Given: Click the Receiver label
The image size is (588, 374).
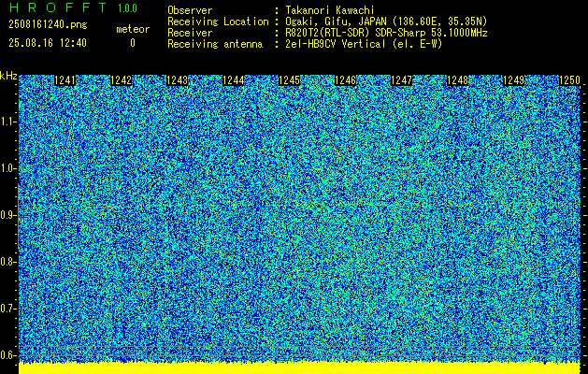Looking at the screenshot, I should [x=190, y=33].
